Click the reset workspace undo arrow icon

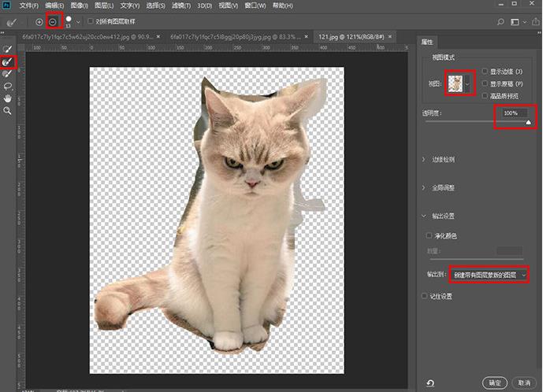click(x=430, y=383)
